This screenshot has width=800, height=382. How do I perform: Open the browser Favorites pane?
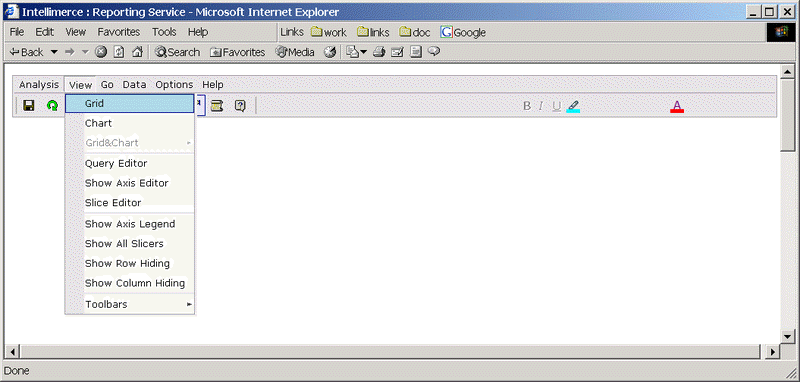(238, 52)
